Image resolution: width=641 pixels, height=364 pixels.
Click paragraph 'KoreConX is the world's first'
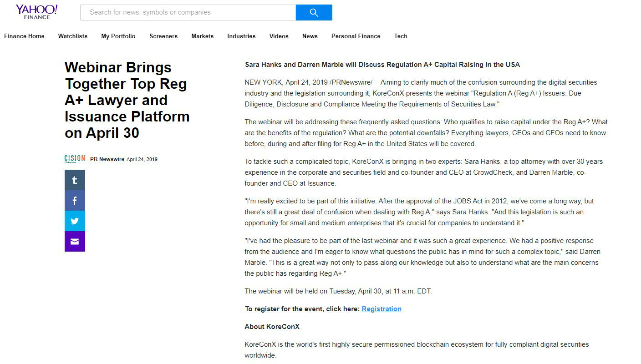point(417,350)
